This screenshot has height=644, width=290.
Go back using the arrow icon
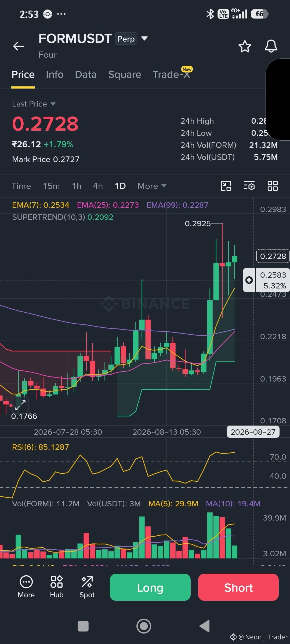click(19, 46)
